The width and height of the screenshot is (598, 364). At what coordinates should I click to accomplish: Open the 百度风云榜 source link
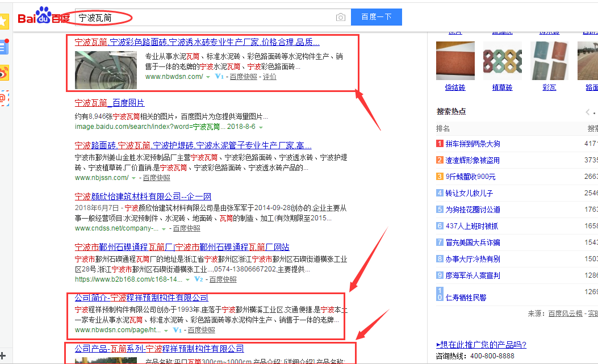(x=565, y=313)
